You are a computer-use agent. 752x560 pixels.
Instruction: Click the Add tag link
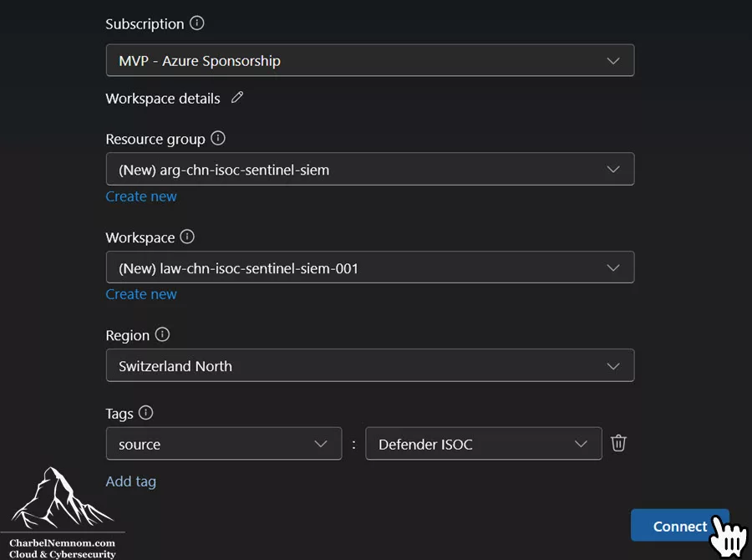[x=130, y=481]
